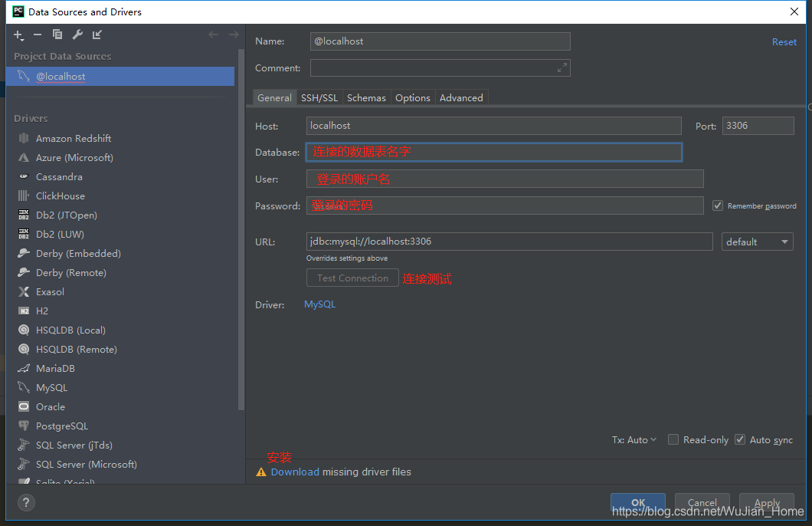812x526 pixels.
Task: Focus the Password input field
Action: tap(505, 205)
